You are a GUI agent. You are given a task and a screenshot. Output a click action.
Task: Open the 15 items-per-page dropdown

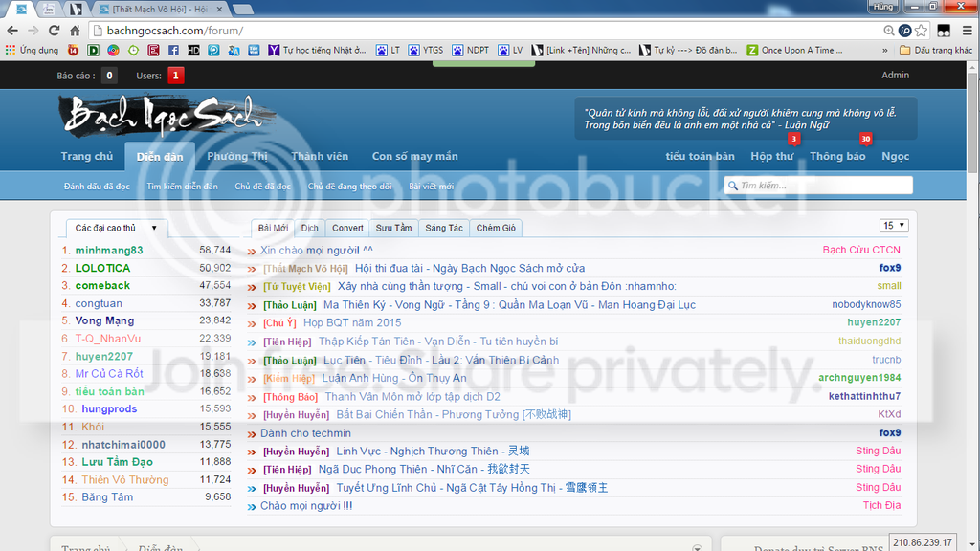click(x=894, y=226)
